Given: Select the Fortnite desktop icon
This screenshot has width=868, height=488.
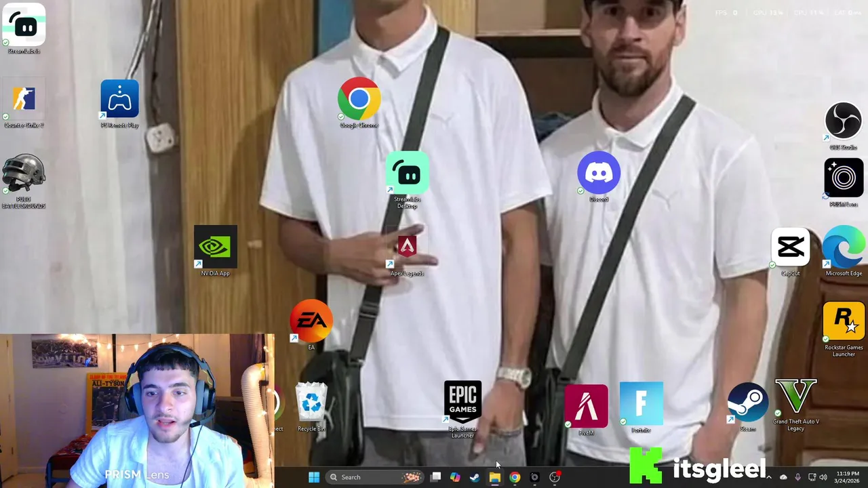Looking at the screenshot, I should click(x=641, y=407).
